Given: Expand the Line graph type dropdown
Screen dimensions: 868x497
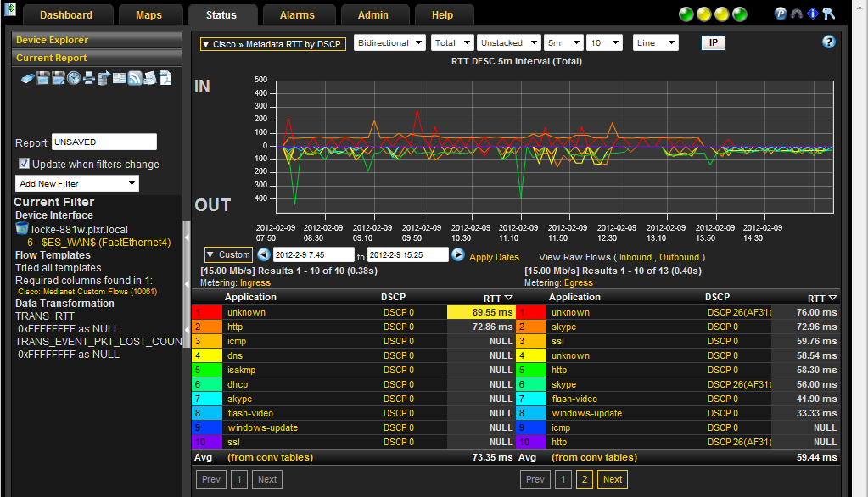Looking at the screenshot, I should pyautogui.click(x=655, y=42).
